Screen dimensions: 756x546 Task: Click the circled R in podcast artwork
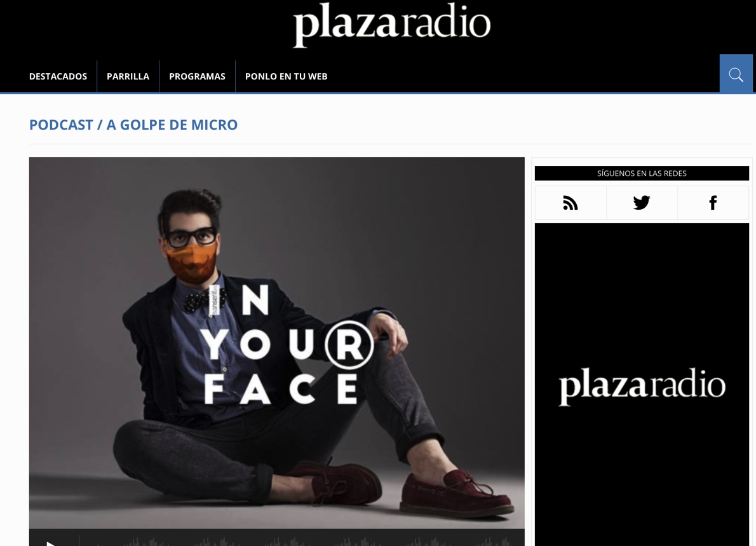click(349, 345)
